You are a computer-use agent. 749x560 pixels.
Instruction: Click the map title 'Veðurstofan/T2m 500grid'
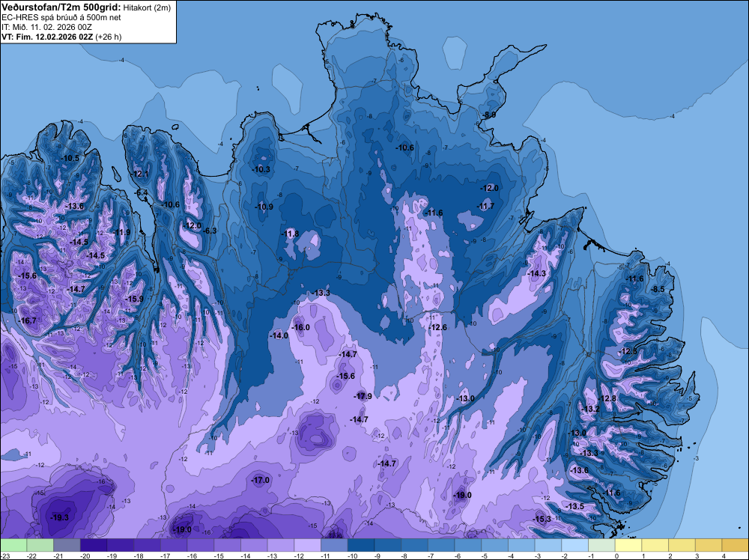pos(61,7)
